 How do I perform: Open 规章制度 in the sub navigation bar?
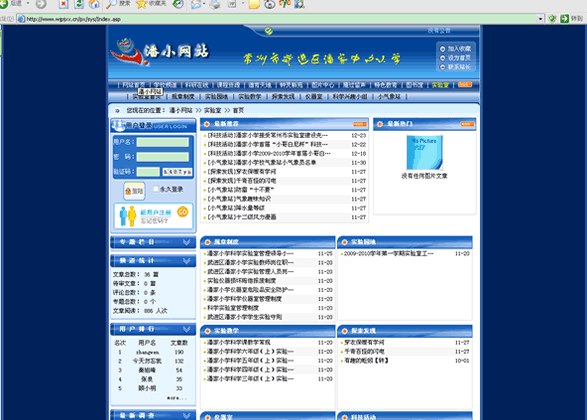click(x=183, y=96)
